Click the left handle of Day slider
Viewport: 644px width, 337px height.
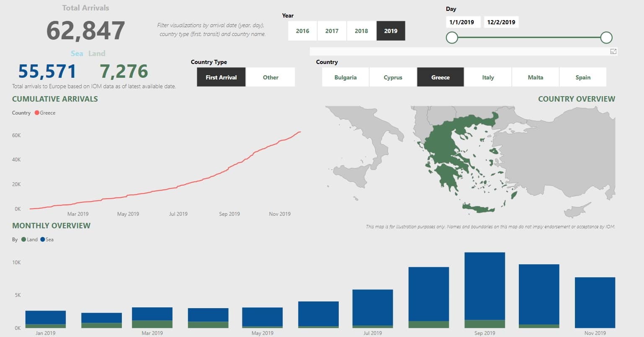(x=452, y=38)
